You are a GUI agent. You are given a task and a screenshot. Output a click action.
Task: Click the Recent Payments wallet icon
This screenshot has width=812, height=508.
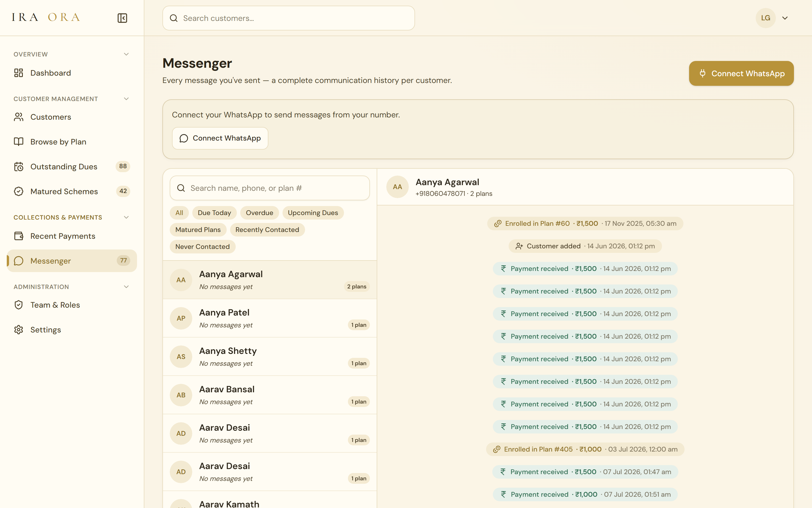coord(18,236)
